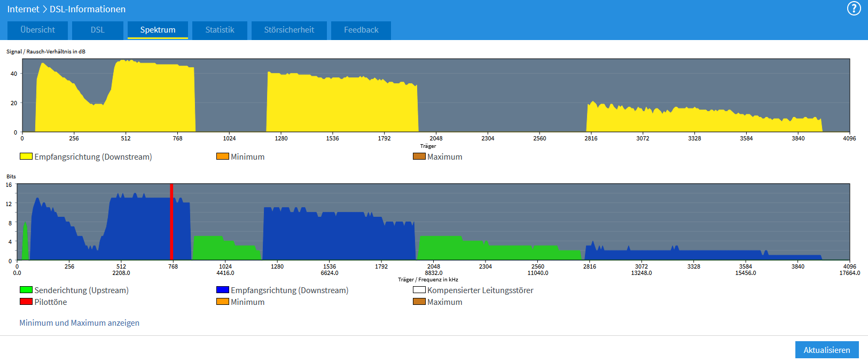Open the DSL tab
Screen dimensions: 868x362
click(x=98, y=30)
